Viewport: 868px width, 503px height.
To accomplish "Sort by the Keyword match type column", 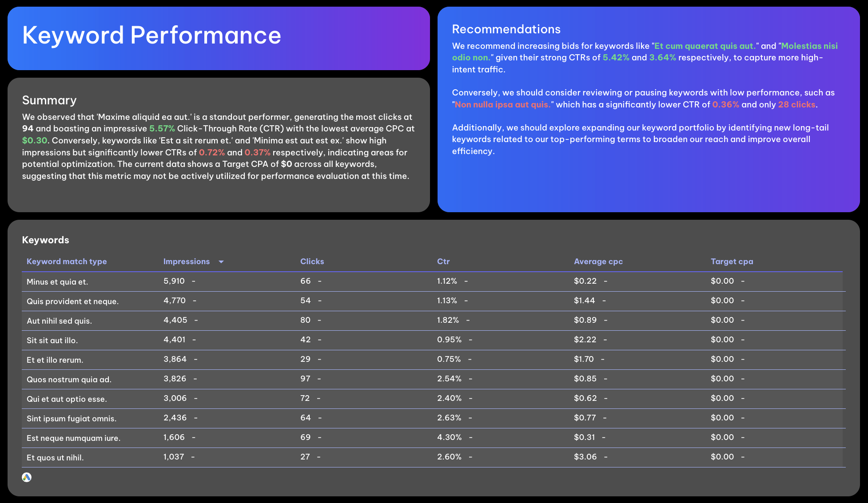I will point(66,261).
